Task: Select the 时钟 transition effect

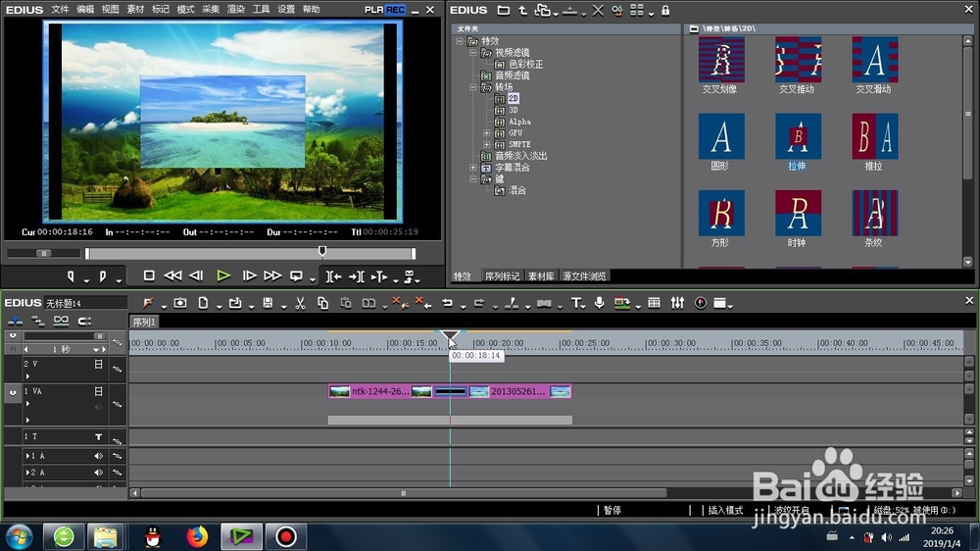Action: [x=798, y=214]
